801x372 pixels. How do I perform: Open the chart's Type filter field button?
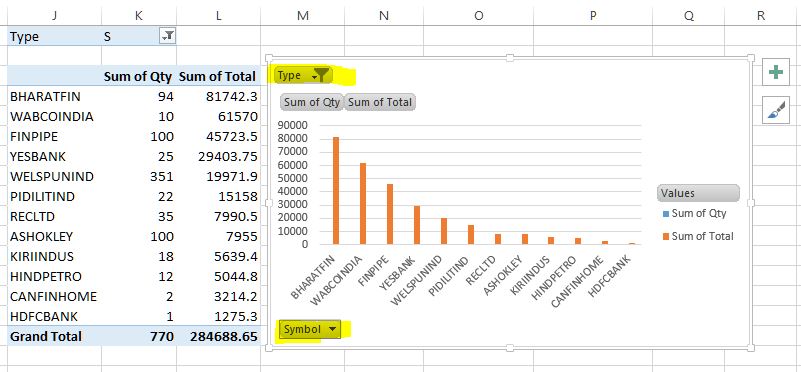(x=304, y=75)
